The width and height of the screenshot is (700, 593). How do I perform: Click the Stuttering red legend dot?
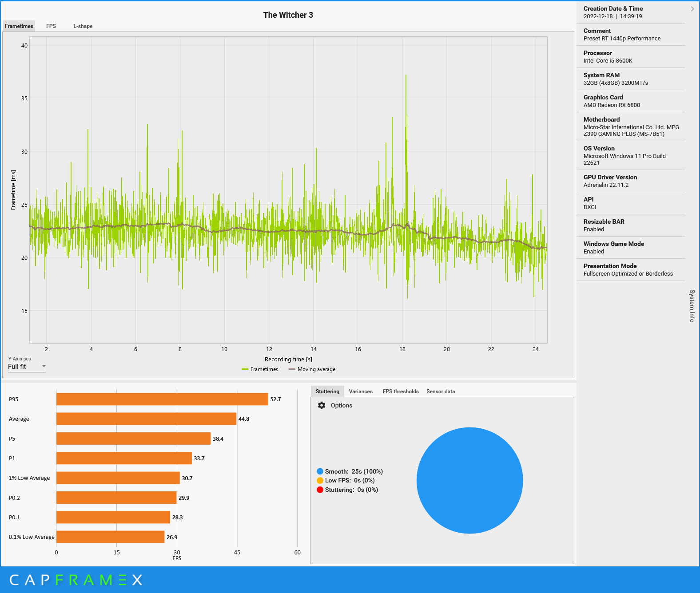point(320,490)
